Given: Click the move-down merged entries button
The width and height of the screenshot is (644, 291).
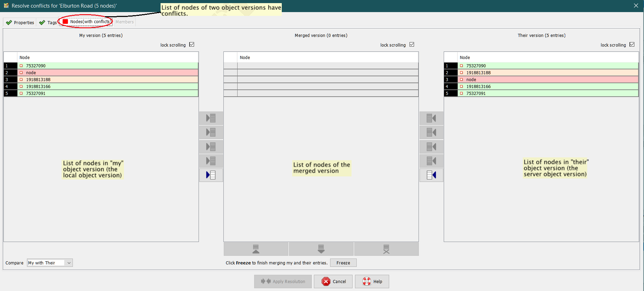Looking at the screenshot, I should click(x=321, y=249).
